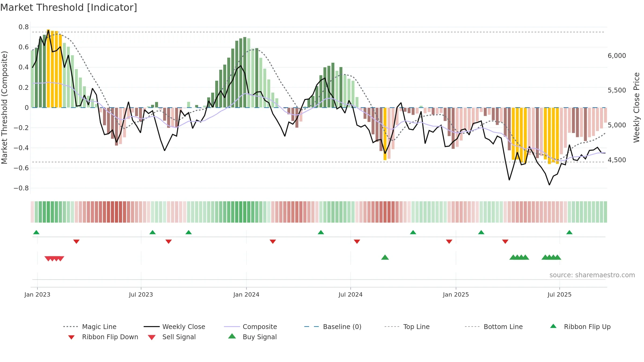This screenshot has height=362, width=644.
Task: Toggle the Buy Signal legend entry
Action: coord(252,337)
